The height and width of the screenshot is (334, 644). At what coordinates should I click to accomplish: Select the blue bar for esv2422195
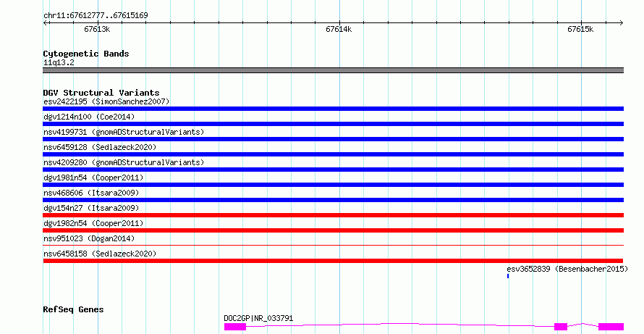[333, 109]
